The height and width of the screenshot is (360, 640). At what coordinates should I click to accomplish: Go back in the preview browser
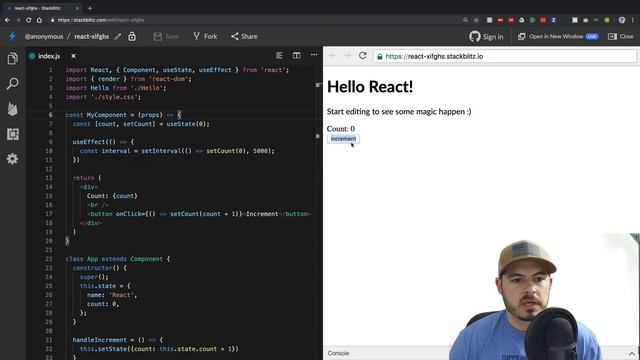[333, 56]
